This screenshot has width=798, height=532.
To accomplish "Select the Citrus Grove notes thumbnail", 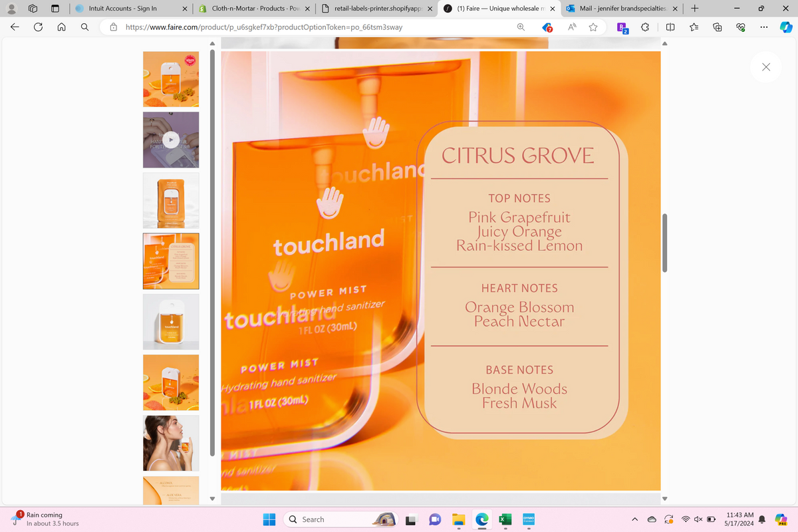I will [x=171, y=261].
